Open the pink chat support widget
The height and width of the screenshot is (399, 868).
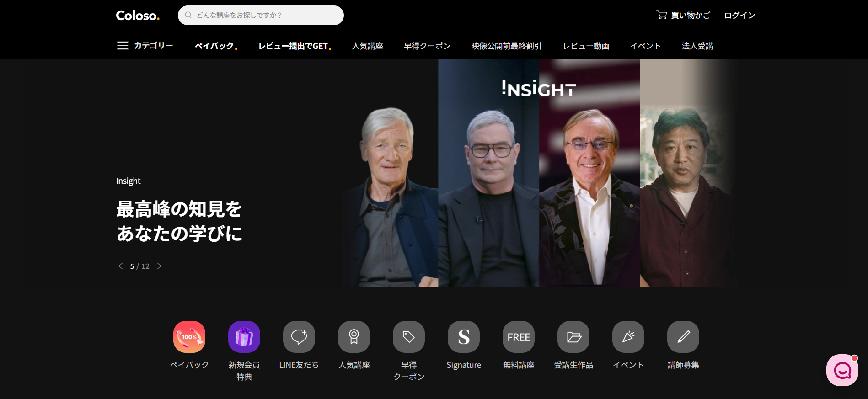coord(842,370)
